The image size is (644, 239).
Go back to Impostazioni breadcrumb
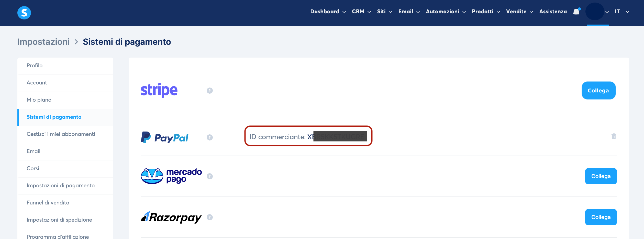pos(43,42)
